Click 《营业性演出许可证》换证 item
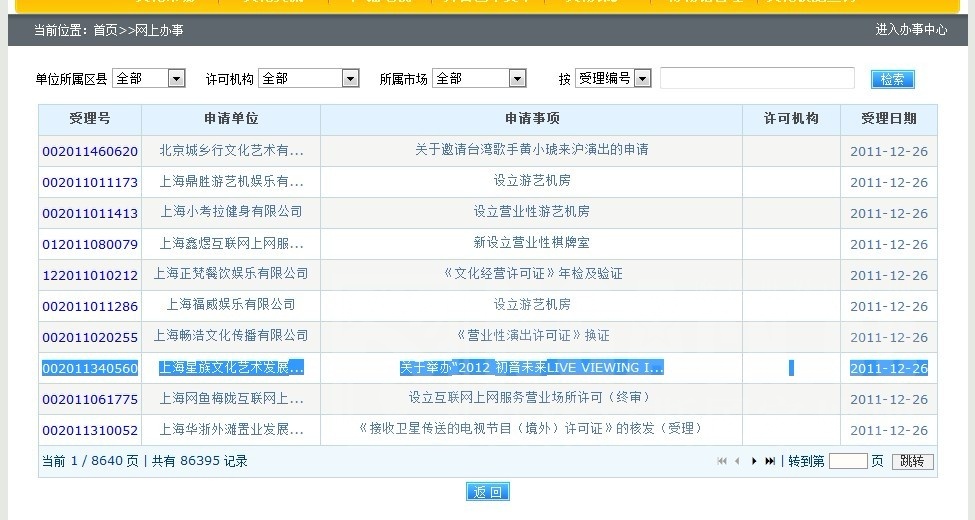 (532, 336)
